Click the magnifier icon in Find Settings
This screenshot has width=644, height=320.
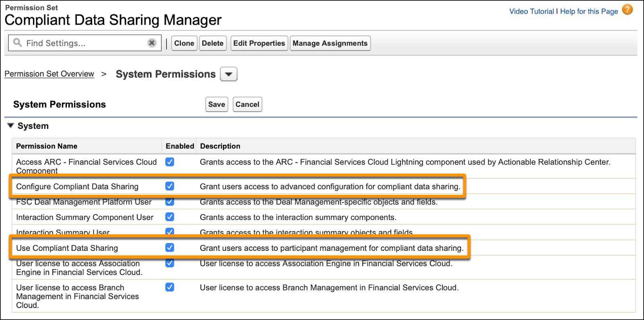pos(17,42)
